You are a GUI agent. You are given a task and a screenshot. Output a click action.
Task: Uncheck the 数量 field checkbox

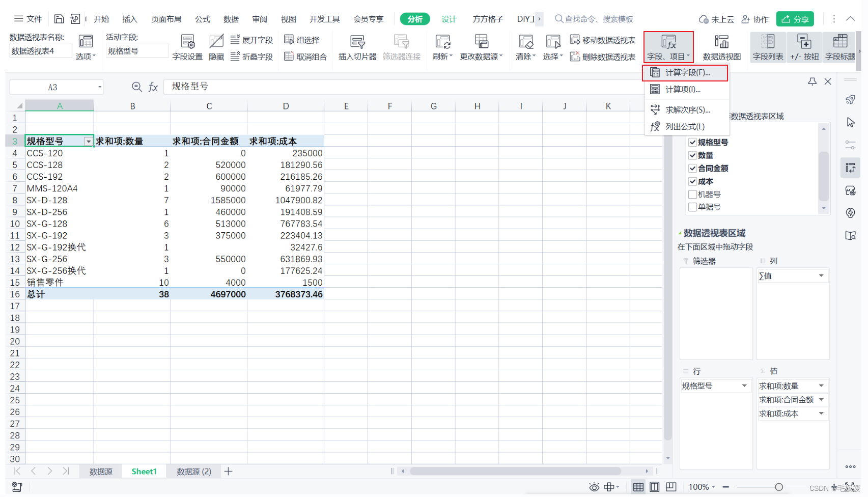692,155
